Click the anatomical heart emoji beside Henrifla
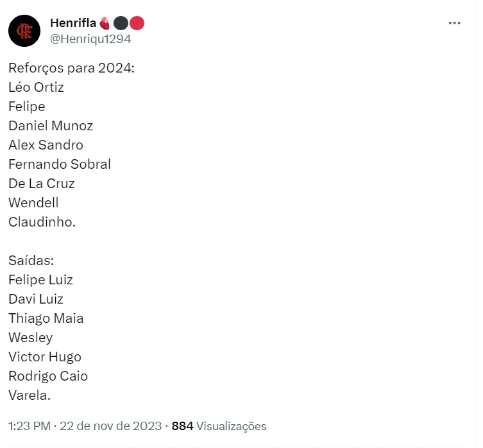483x448 pixels. pos(105,24)
